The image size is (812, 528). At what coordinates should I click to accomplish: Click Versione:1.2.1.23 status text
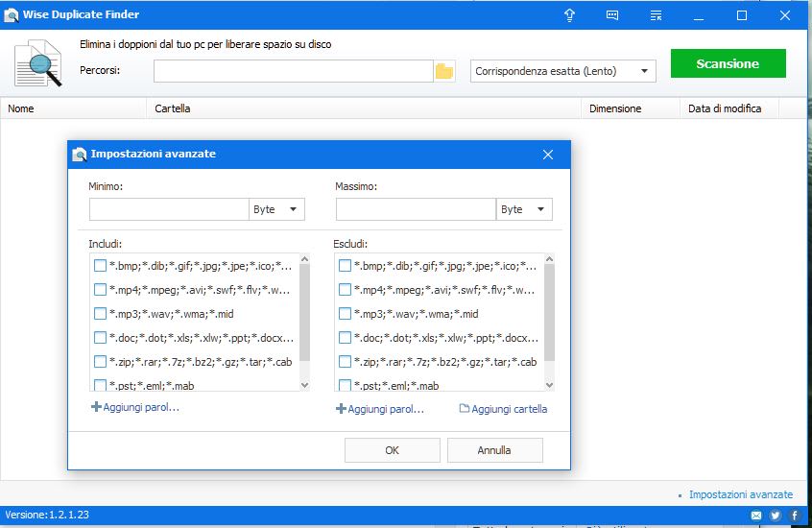(x=47, y=516)
